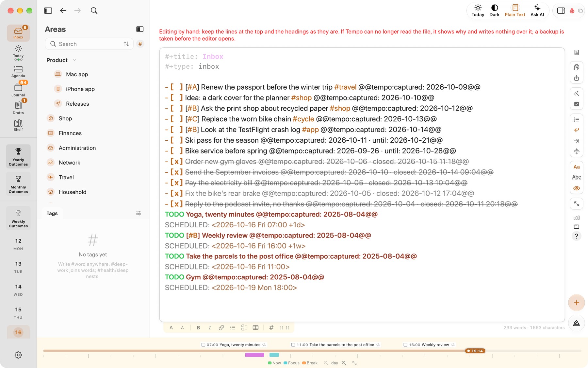Open the sort order options in search

pyautogui.click(x=126, y=44)
